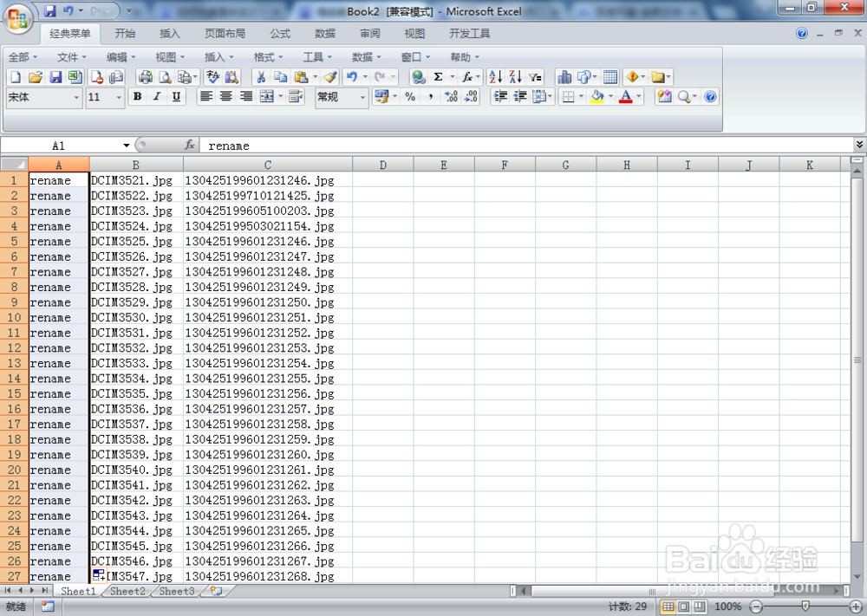This screenshot has width=867, height=616.
Task: Open the 公式 ribbon tab
Action: 280,34
